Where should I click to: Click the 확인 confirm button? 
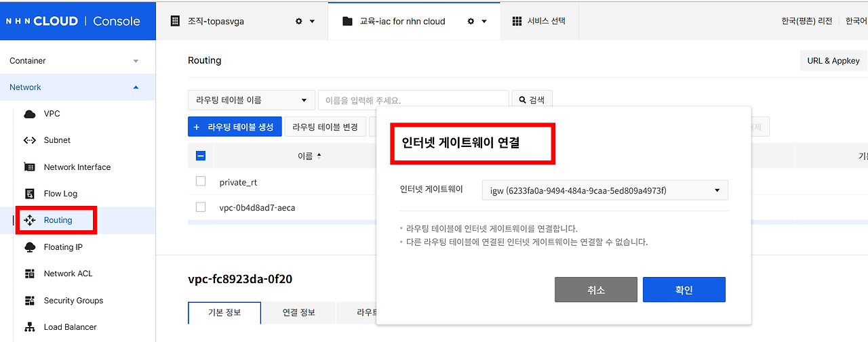(x=684, y=290)
